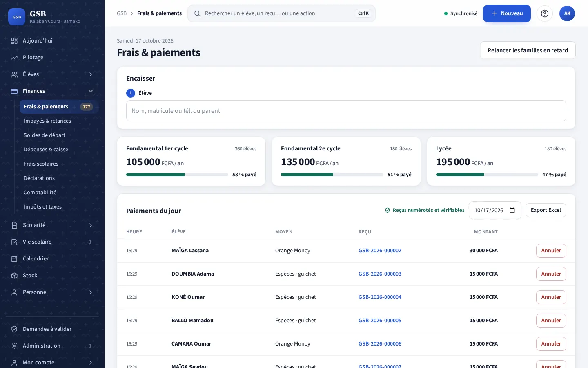This screenshot has width=588, height=368.
Task: Click the Stock box icon
Action: tap(14, 276)
